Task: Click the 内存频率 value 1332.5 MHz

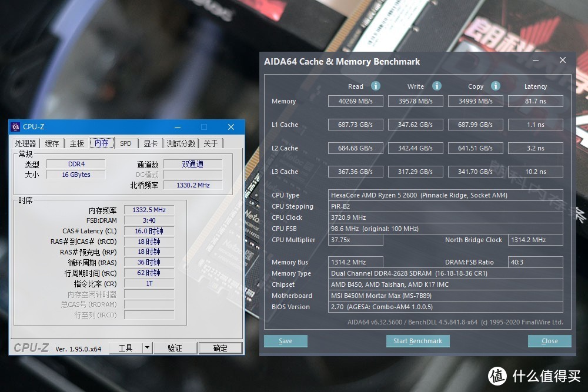Action: click(x=149, y=210)
